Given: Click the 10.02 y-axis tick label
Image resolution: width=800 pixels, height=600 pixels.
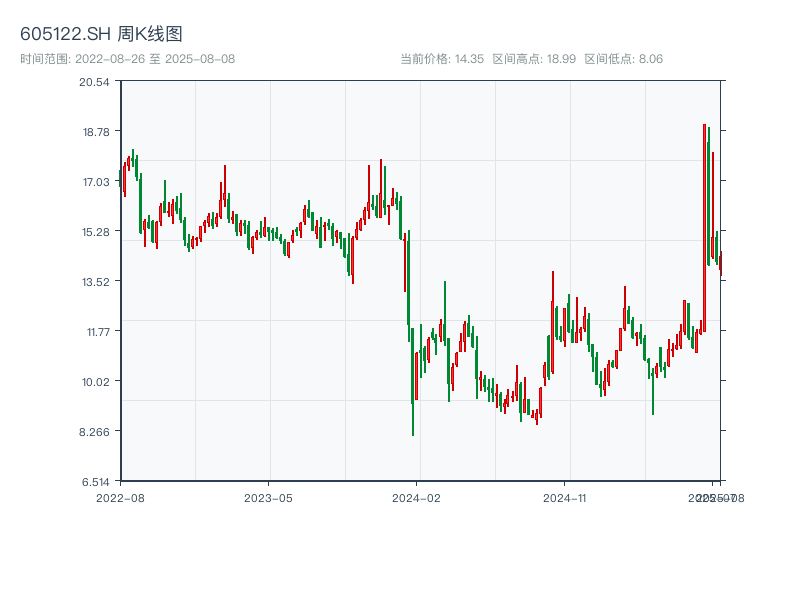Looking at the screenshot, I should (95, 381).
